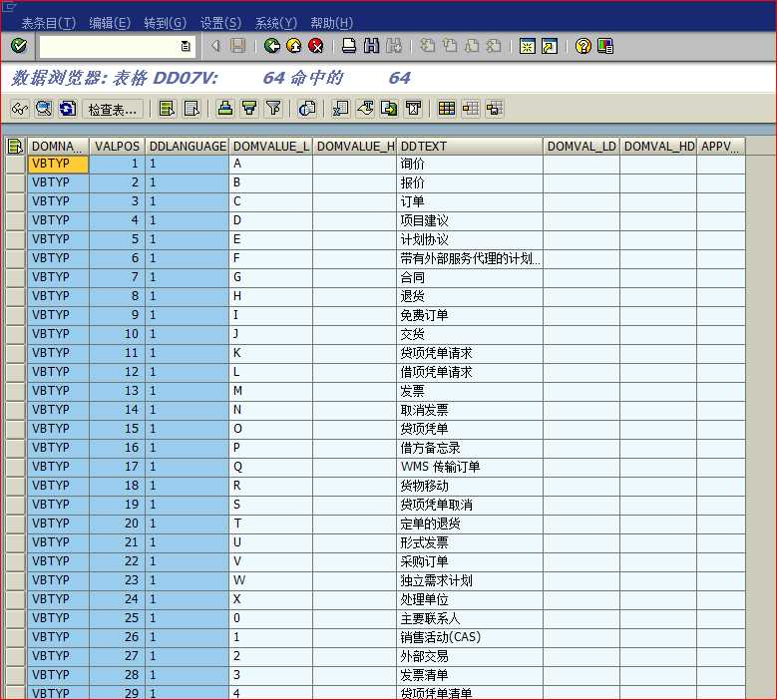This screenshot has height=700, width=777.
Task: Select the row marker for 订单 row
Action: coord(15,201)
